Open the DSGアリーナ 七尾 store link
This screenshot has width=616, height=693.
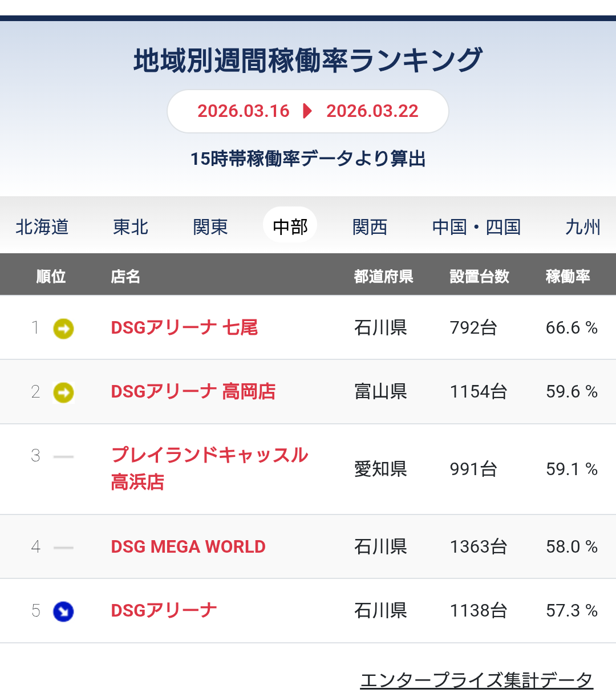click(x=184, y=327)
